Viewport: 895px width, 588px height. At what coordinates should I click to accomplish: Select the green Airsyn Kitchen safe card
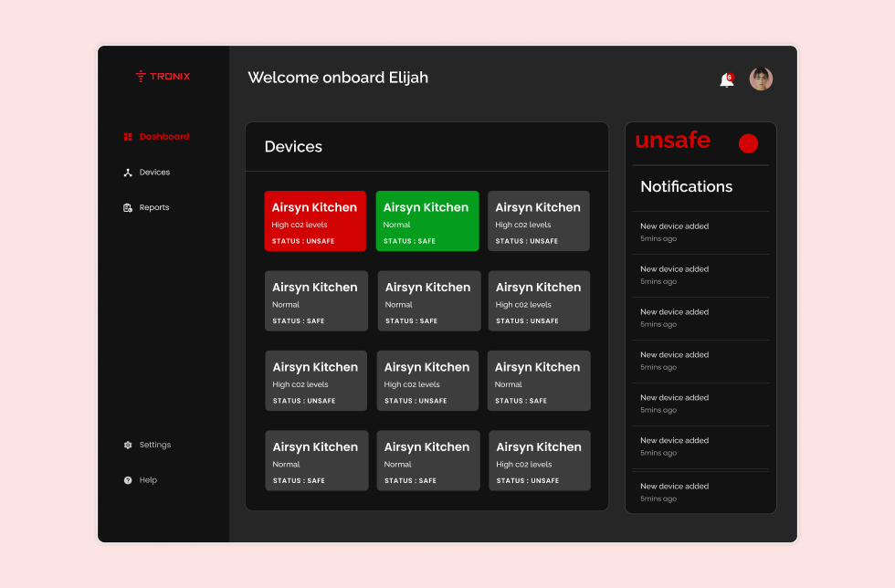click(x=426, y=221)
